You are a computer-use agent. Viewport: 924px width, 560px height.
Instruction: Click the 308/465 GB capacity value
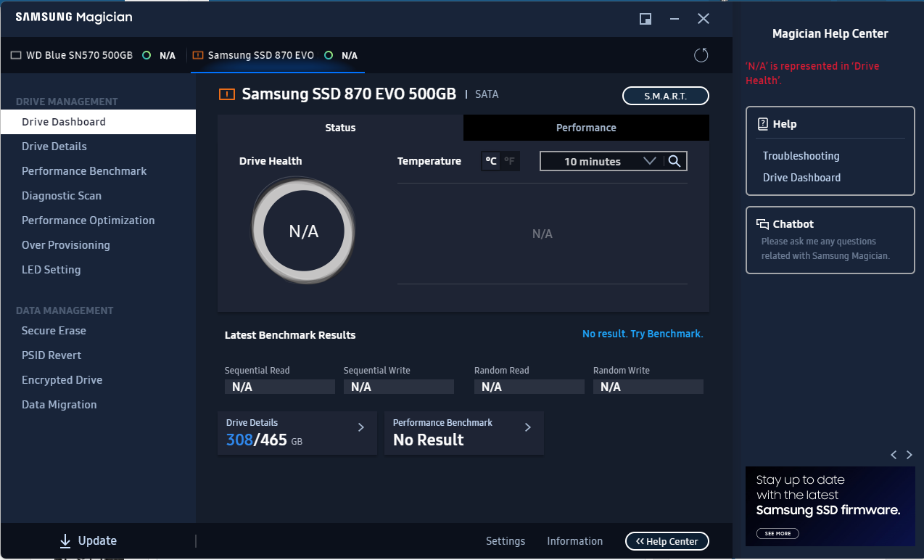pos(264,440)
